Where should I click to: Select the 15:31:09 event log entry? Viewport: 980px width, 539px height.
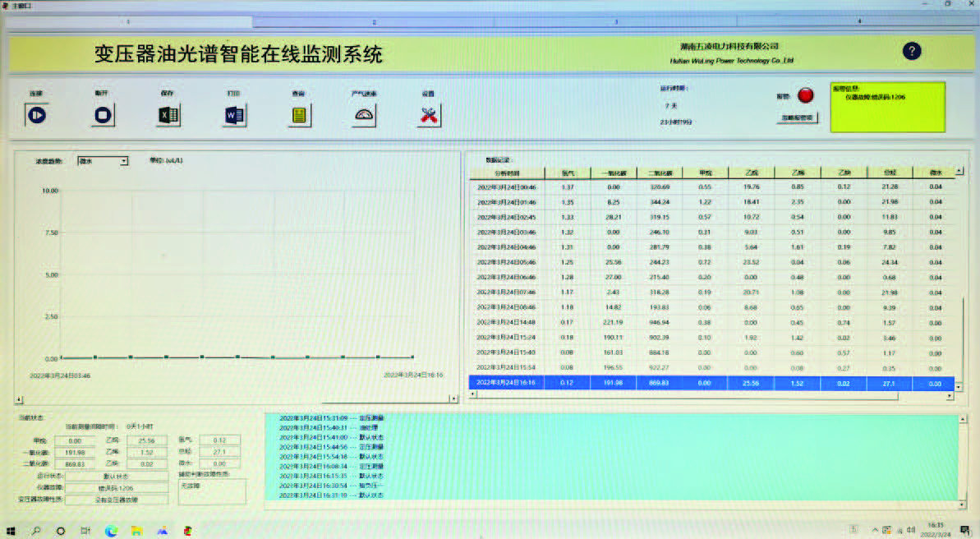331,417
